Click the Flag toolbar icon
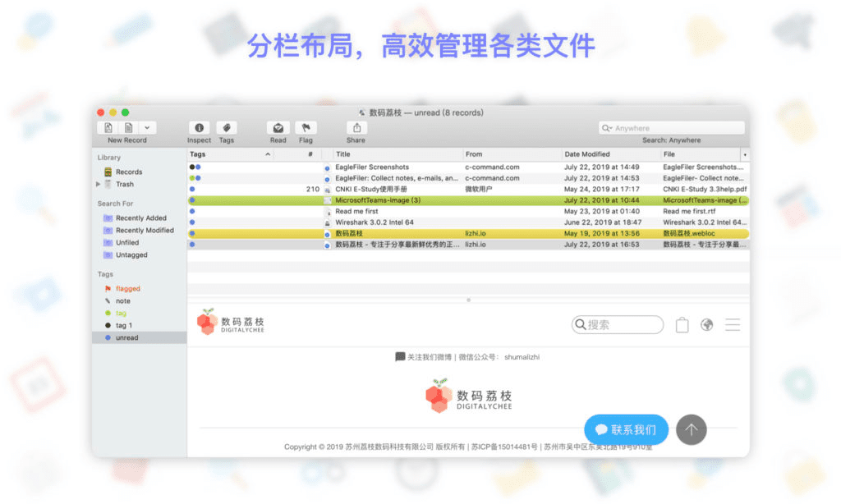The height and width of the screenshot is (504, 841). point(306,127)
